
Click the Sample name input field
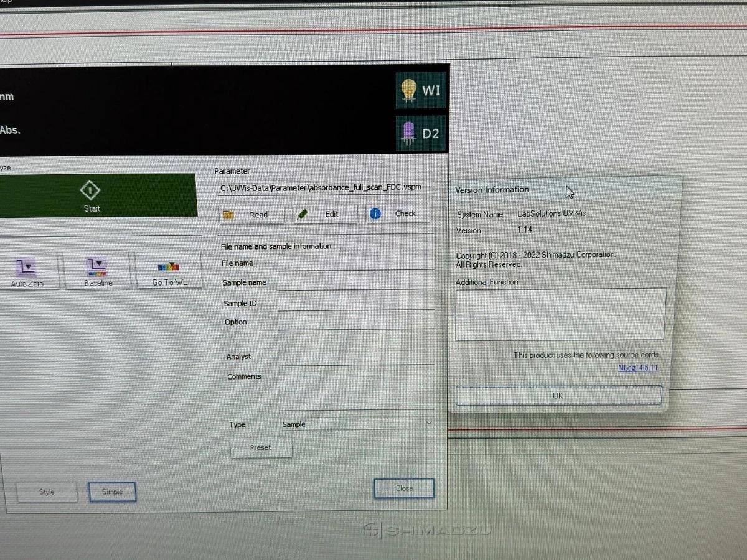click(x=355, y=282)
